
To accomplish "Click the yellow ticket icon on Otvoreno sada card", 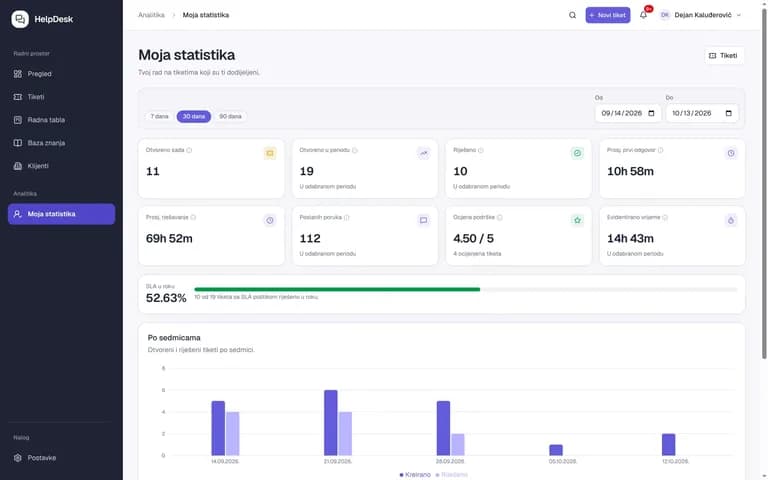I will [x=270, y=153].
